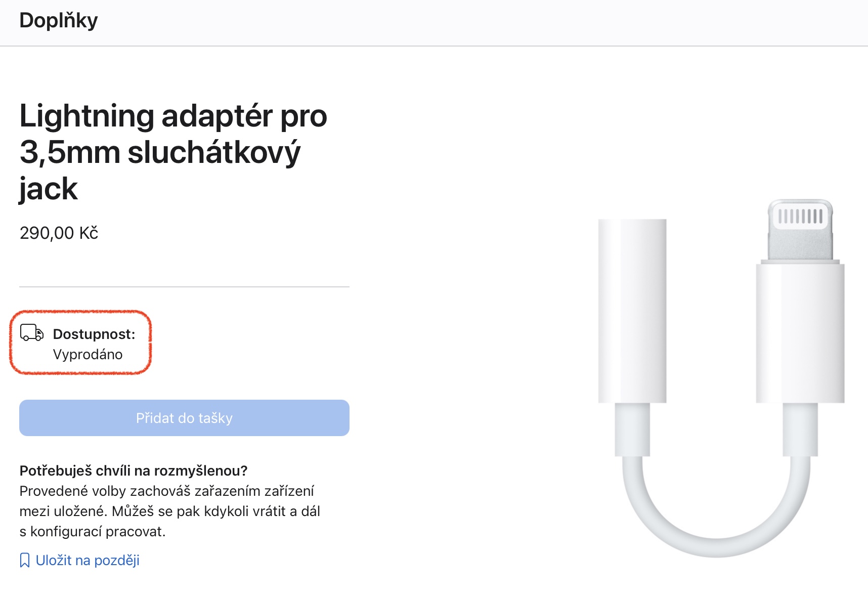Image resolution: width=868 pixels, height=597 pixels.
Task: Click the Vyprodáno availability status
Action: pyautogui.click(x=88, y=354)
